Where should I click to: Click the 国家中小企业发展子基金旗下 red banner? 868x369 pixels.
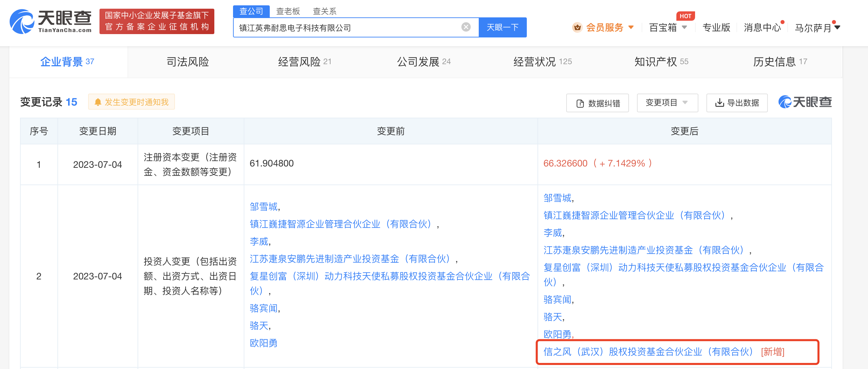157,21
